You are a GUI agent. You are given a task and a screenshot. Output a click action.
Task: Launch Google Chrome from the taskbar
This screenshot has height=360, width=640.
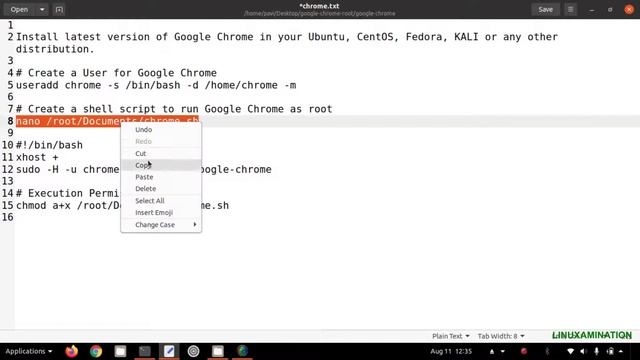(x=96, y=351)
